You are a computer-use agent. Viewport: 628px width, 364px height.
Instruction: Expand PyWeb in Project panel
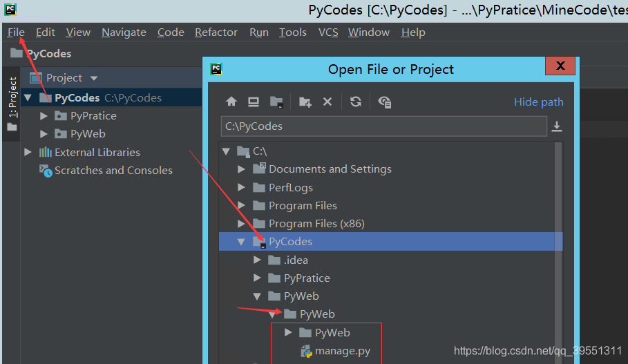(x=44, y=134)
